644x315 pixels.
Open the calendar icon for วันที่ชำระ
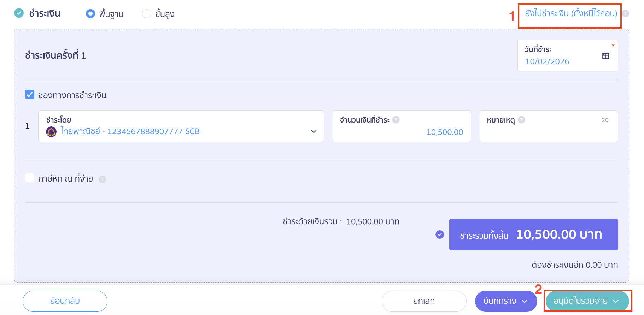[605, 55]
